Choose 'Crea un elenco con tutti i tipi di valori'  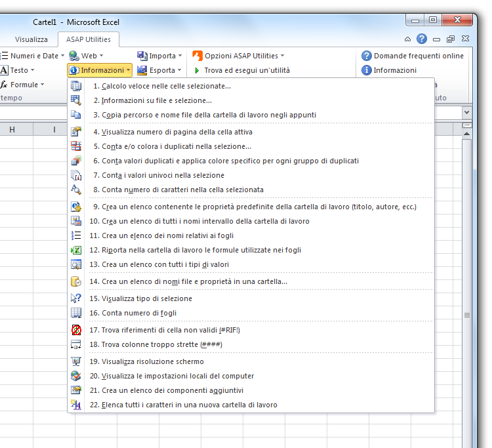251,264
